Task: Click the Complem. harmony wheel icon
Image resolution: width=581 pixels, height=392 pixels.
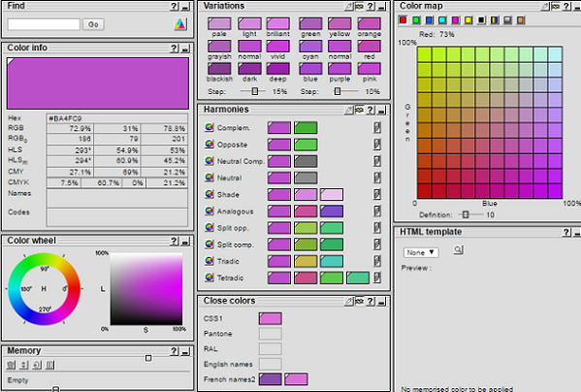Action: [x=209, y=127]
